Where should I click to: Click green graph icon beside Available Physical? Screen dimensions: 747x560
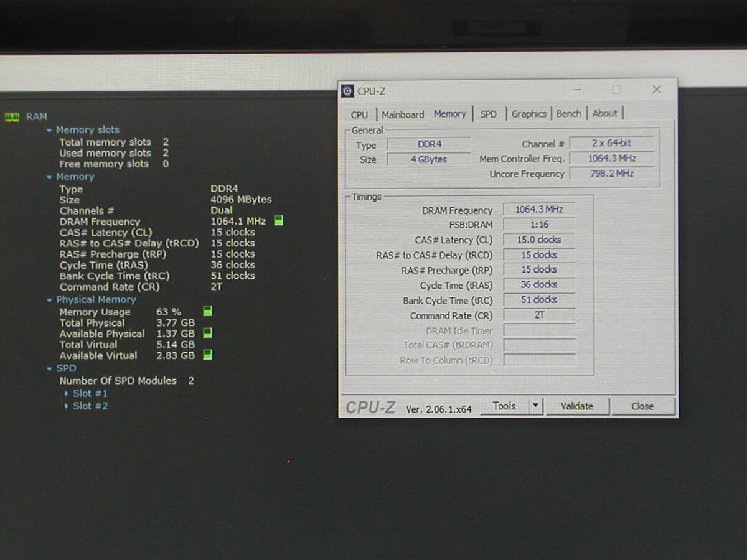tap(208, 333)
